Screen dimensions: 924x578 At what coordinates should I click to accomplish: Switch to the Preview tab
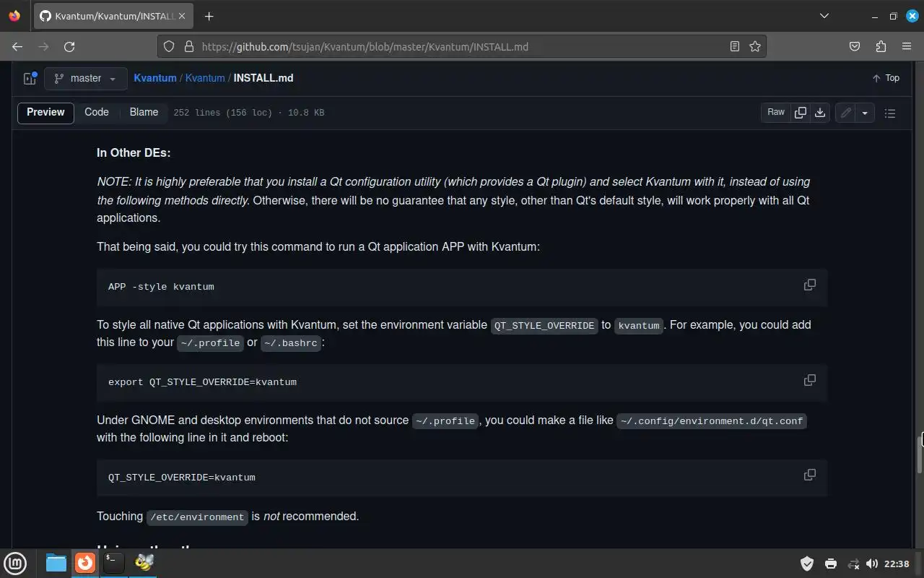[45, 112]
